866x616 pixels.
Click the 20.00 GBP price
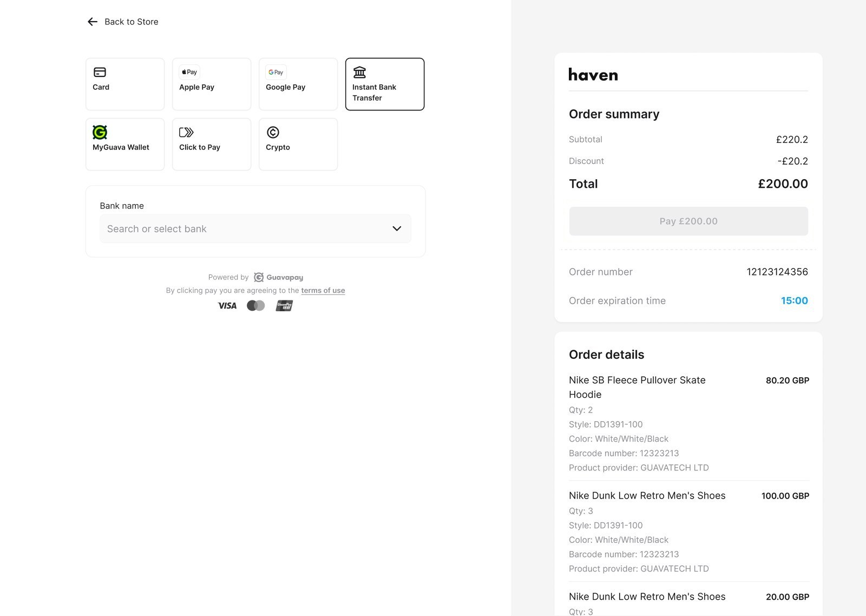788,597
